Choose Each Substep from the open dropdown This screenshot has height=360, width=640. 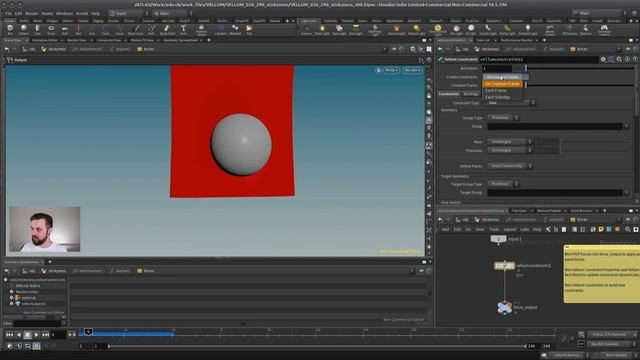(x=497, y=97)
